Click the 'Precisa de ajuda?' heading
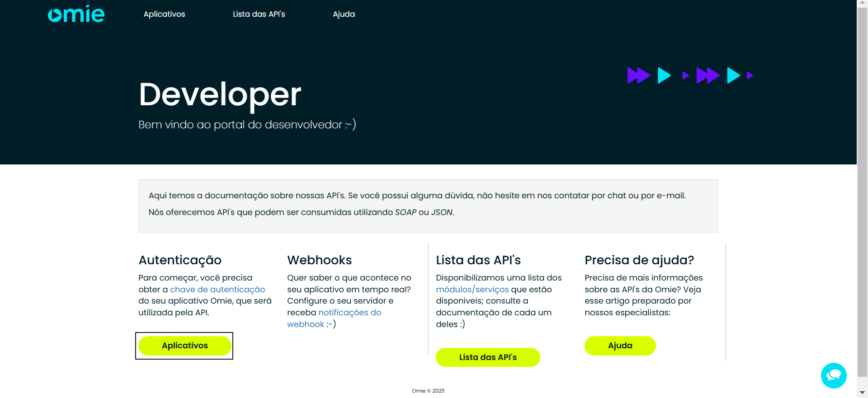Screen dimensions: 868x398 (x=639, y=260)
